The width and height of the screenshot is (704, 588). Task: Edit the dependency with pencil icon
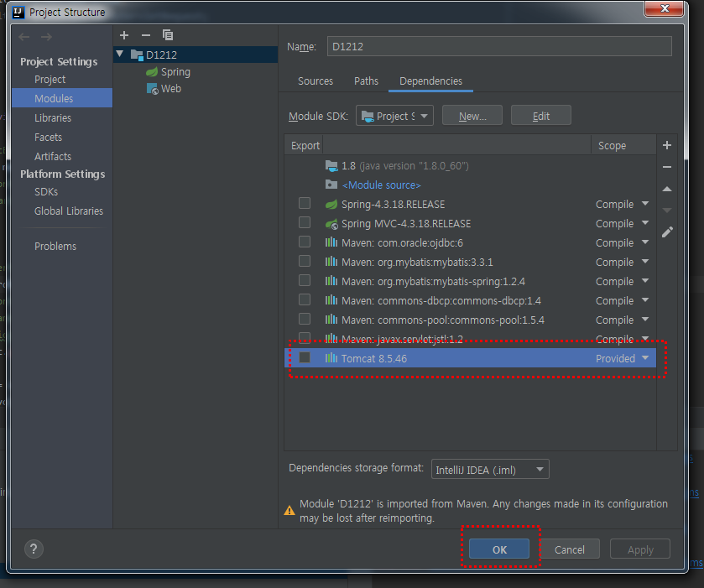pos(667,232)
